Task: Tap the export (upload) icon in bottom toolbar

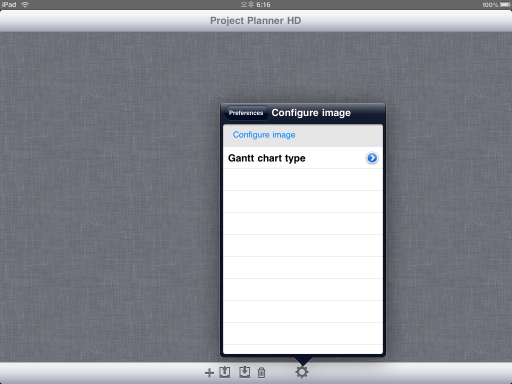Action: (225, 372)
